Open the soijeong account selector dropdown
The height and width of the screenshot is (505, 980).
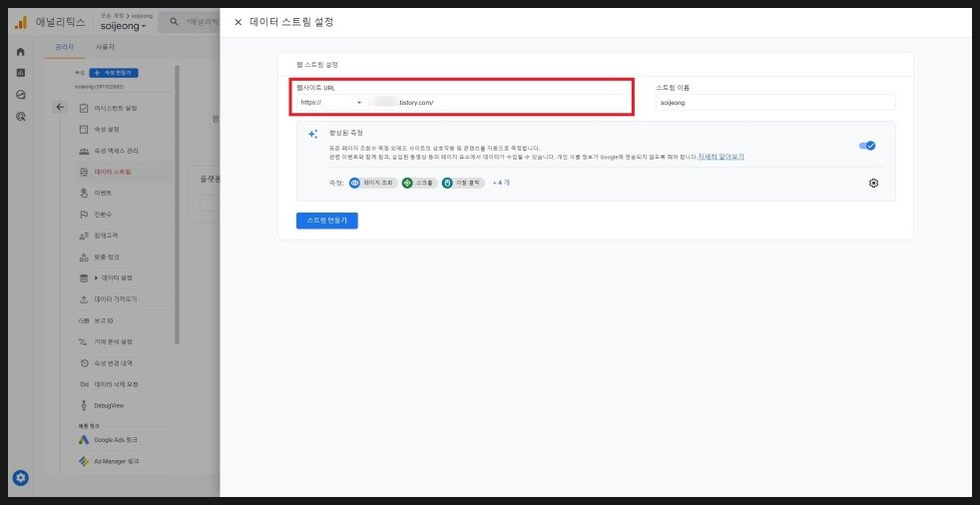click(x=124, y=27)
